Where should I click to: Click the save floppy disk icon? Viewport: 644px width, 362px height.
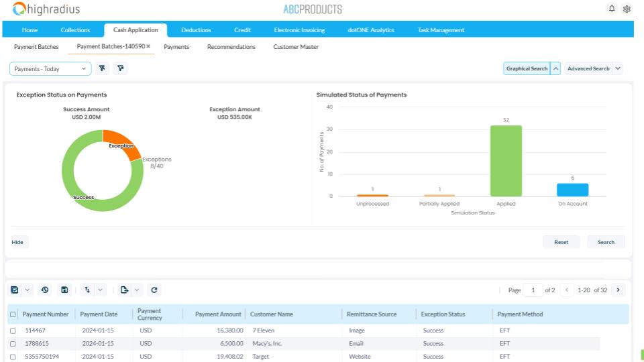[64, 290]
